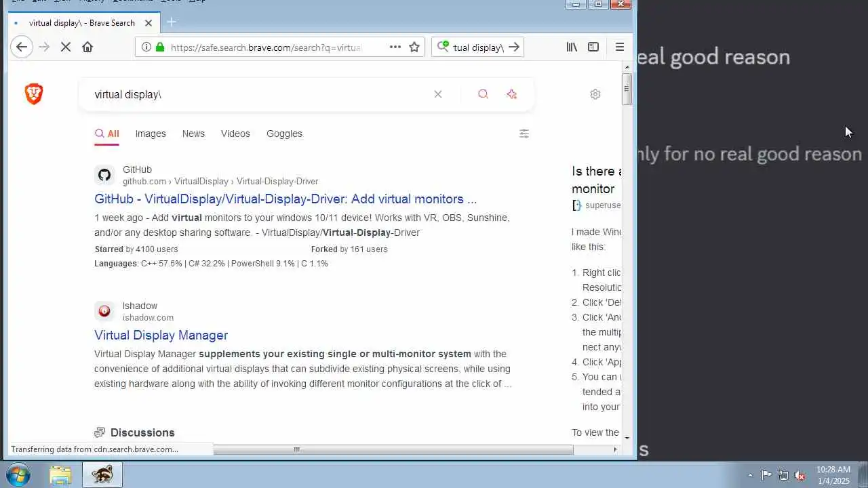This screenshot has height=488, width=868.
Task: Switch to the Goggles tab
Action: point(284,134)
